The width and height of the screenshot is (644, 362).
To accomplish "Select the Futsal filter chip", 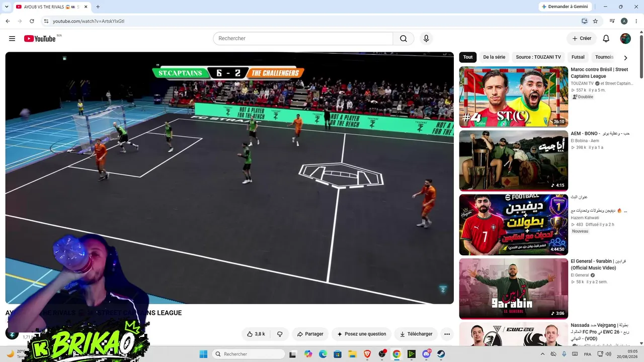I will coord(578,57).
